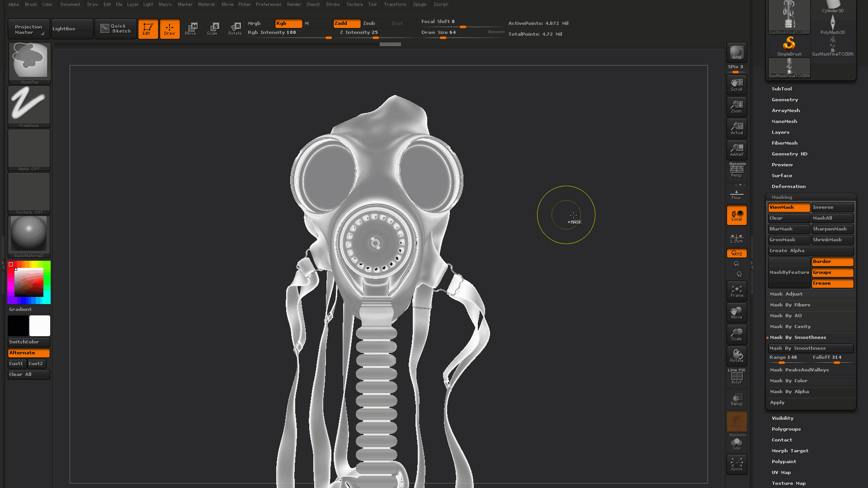Click the MaskAll button

pos(832,217)
